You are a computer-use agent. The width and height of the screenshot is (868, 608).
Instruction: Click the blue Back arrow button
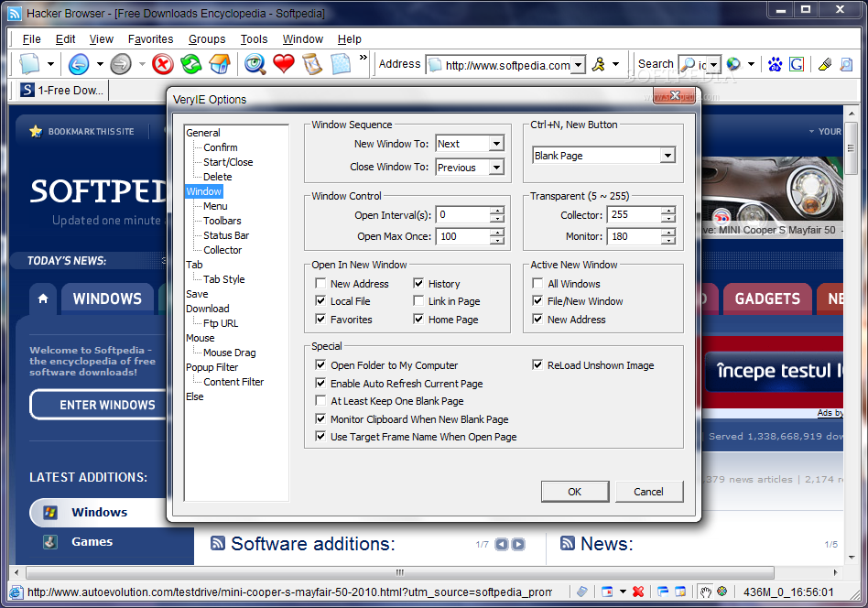(x=79, y=64)
